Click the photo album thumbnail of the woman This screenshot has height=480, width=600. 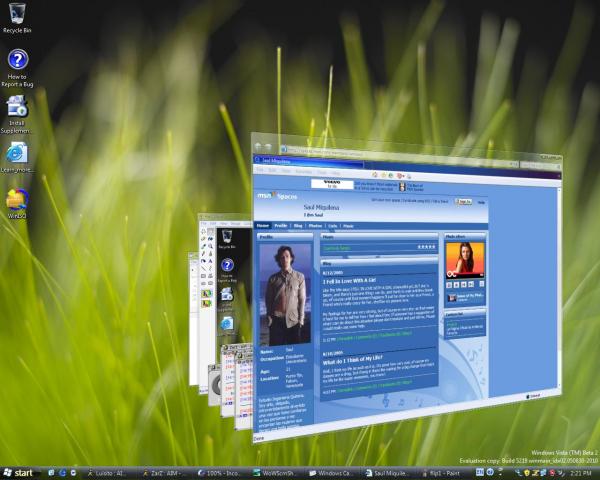[465, 260]
